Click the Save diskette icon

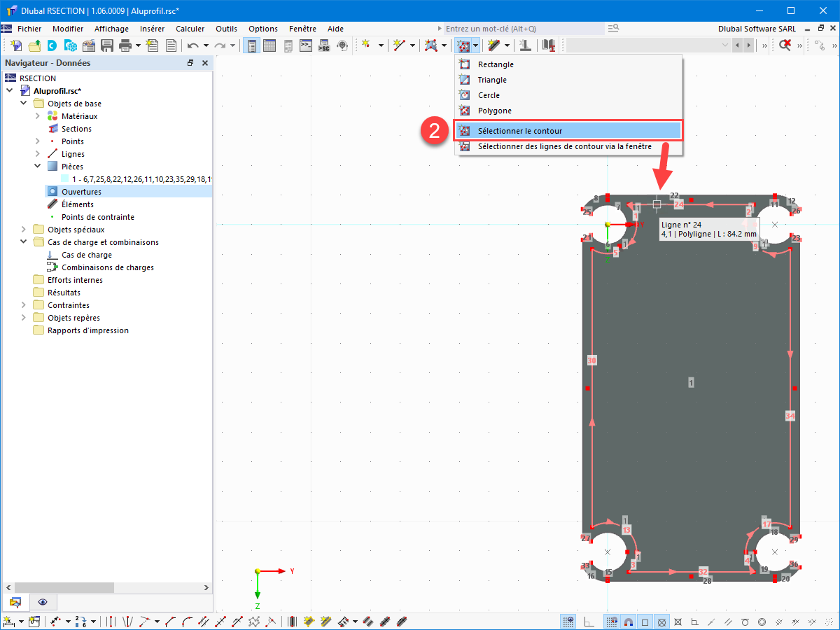coord(107,45)
